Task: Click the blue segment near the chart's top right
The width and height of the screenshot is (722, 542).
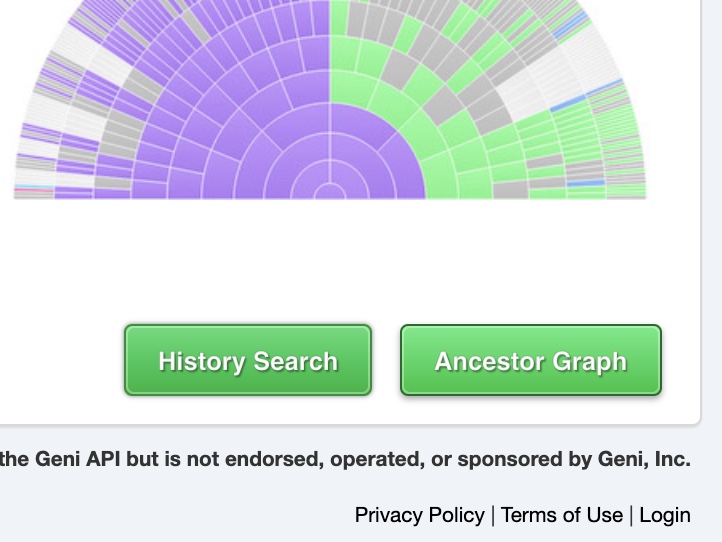Action: click(571, 26)
